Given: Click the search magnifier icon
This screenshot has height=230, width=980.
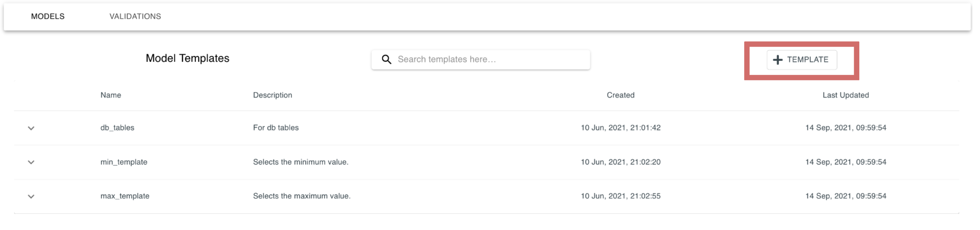Looking at the screenshot, I should point(386,60).
